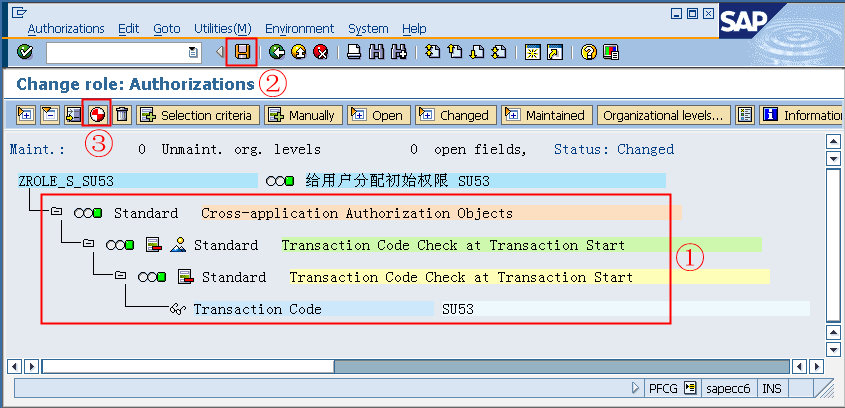The width and height of the screenshot is (845, 408).
Task: Click the person icon in green Transaction Code Check row
Action: 178,245
